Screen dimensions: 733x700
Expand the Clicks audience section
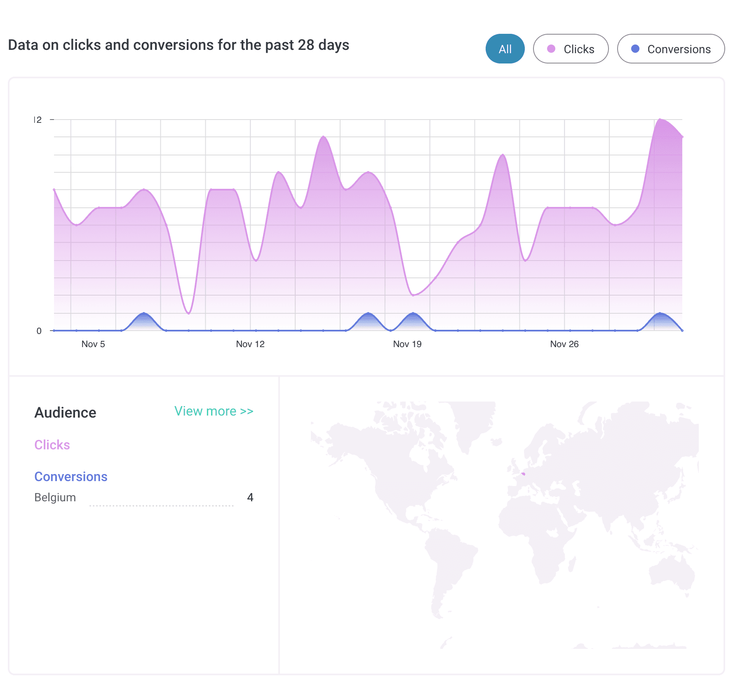click(52, 445)
